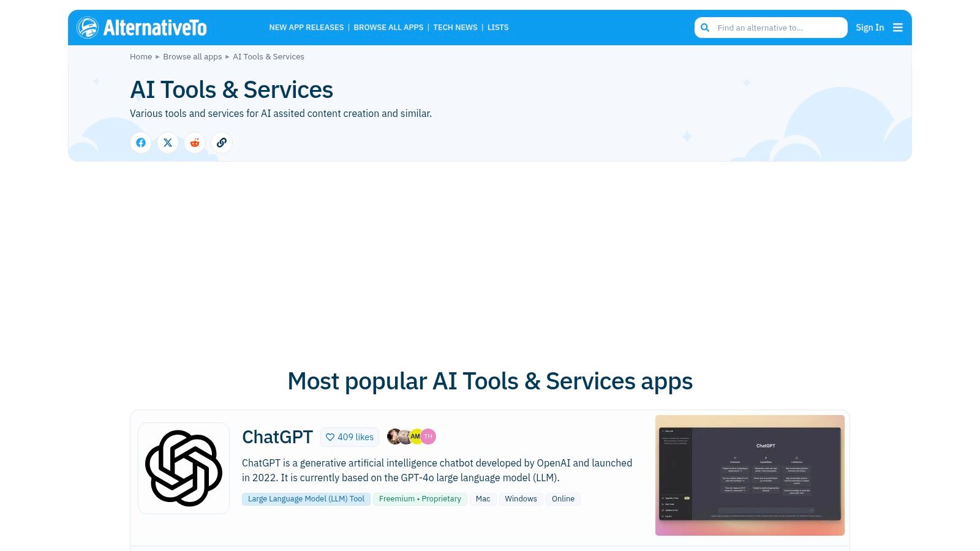
Task: Select the Mac platform tag
Action: 483,499
